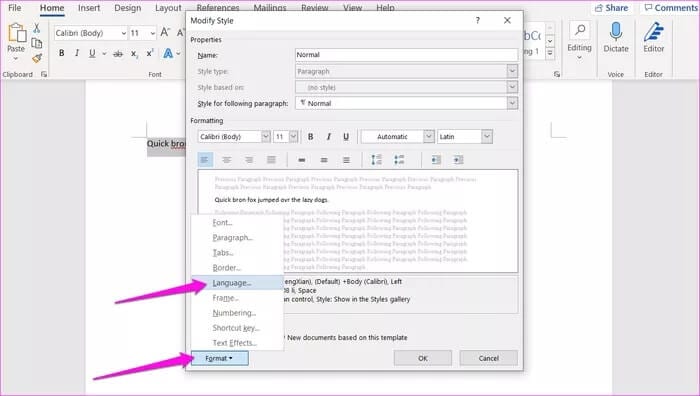Screen dimensions: 700x396
Task: Select Justify alignment in Modify Style dialog
Action: coord(271,160)
